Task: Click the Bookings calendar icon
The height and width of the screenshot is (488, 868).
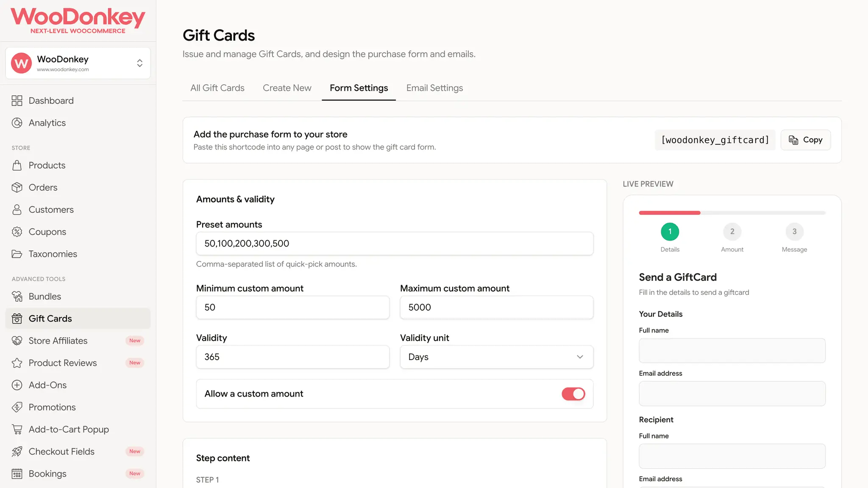Action: (x=17, y=474)
